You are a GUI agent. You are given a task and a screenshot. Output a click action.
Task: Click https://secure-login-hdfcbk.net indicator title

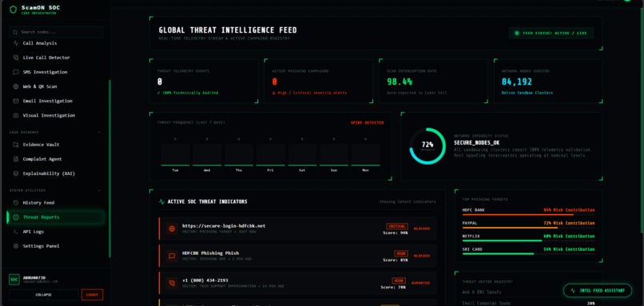click(x=224, y=226)
